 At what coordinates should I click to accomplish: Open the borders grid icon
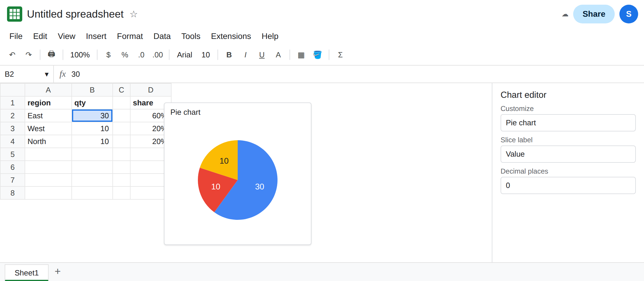(301, 55)
